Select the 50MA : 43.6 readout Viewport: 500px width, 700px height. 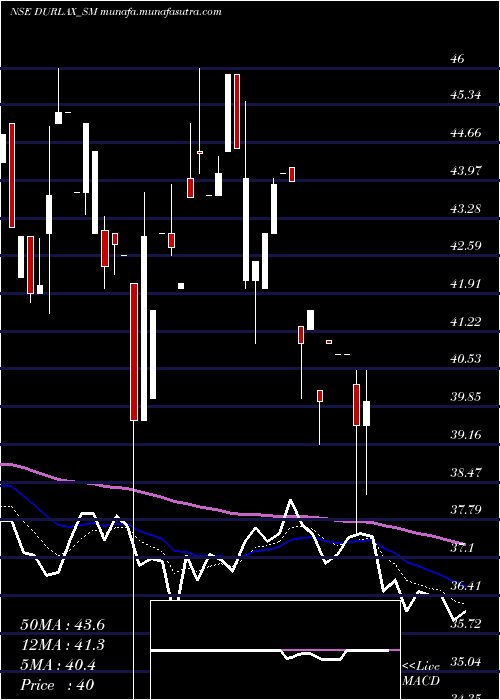coord(62,625)
